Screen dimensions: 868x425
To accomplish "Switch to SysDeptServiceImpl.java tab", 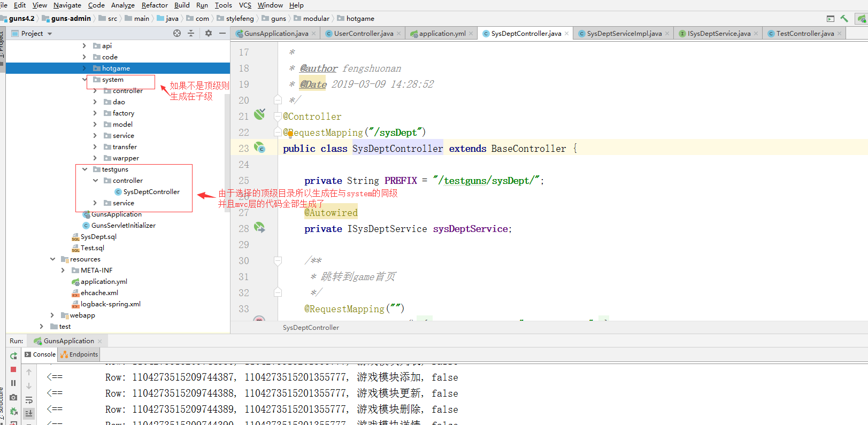I will click(624, 33).
